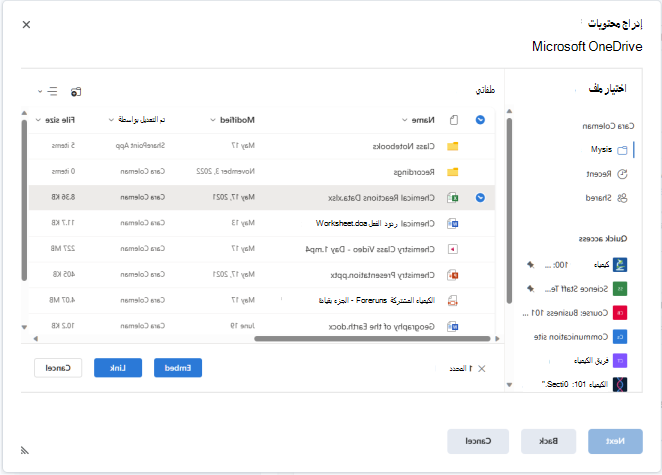Screen dimensions: 662x475
Task: Click Word icon of Geography of the Earth.docx
Action: (453, 326)
